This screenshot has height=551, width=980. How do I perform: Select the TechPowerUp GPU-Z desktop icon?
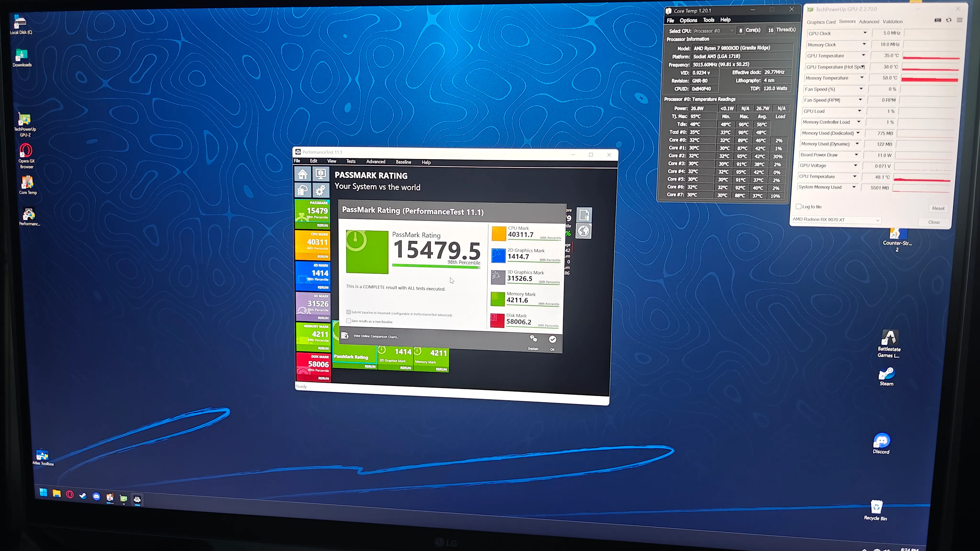click(25, 125)
